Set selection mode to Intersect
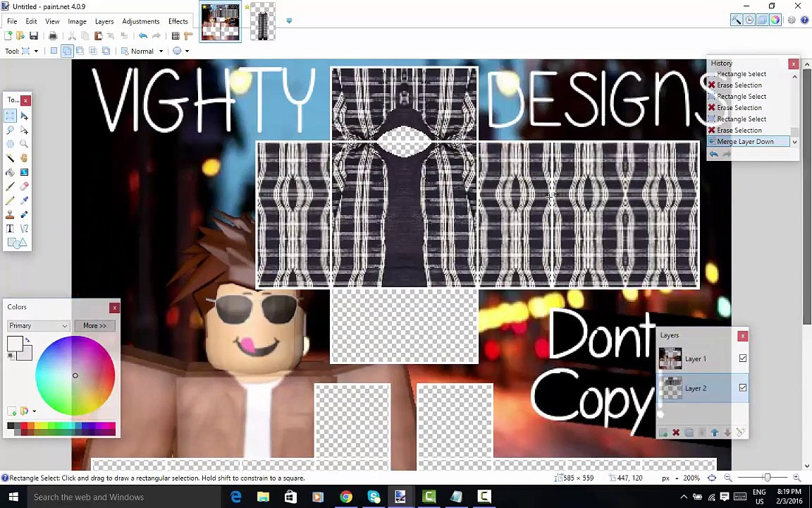Viewport: 812px width, 508px height. click(x=93, y=51)
